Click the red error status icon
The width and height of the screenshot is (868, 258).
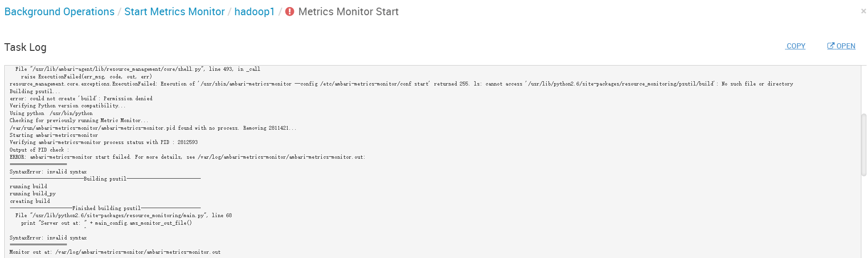tap(289, 12)
